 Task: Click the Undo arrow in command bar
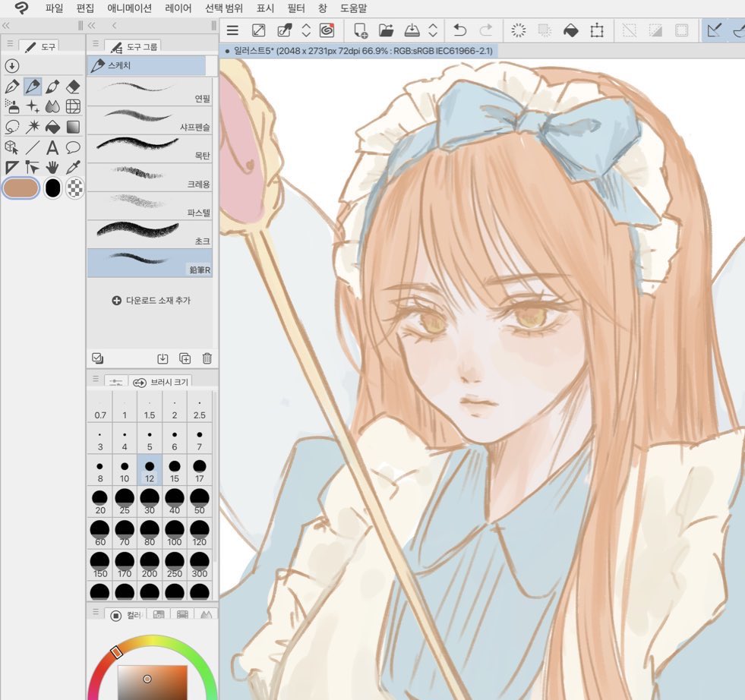pos(459,30)
